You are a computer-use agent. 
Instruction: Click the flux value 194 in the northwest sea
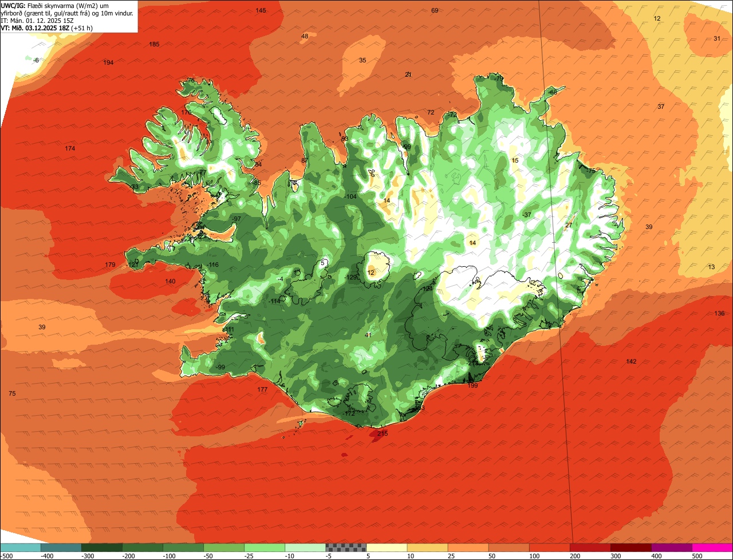coord(108,62)
